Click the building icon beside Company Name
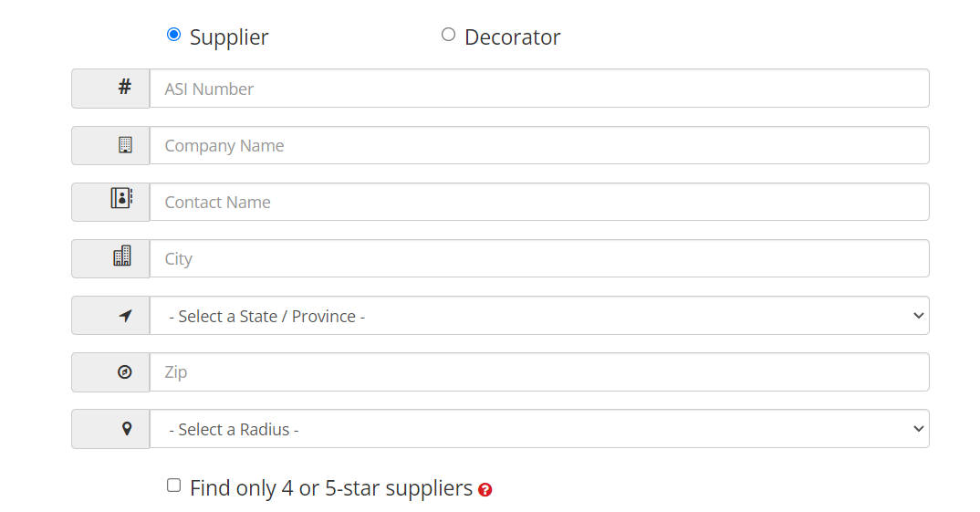This screenshot has height=512, width=980. (x=125, y=144)
